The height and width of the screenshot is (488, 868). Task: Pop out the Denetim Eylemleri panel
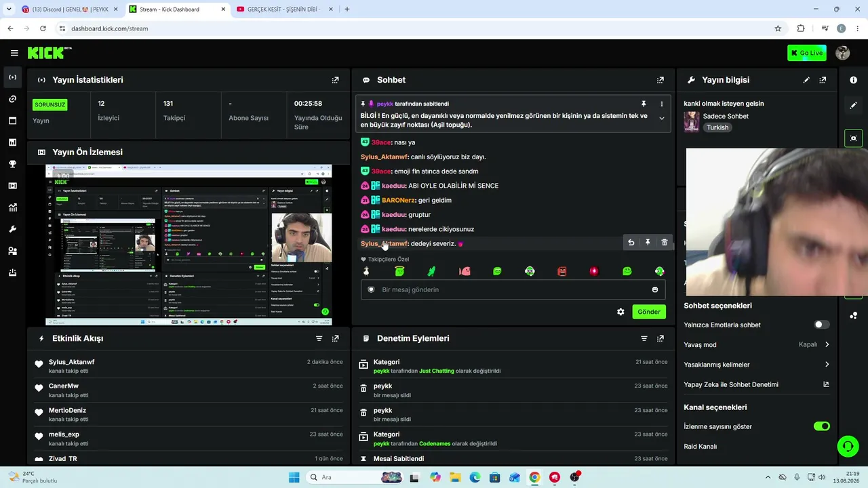tap(660, 338)
